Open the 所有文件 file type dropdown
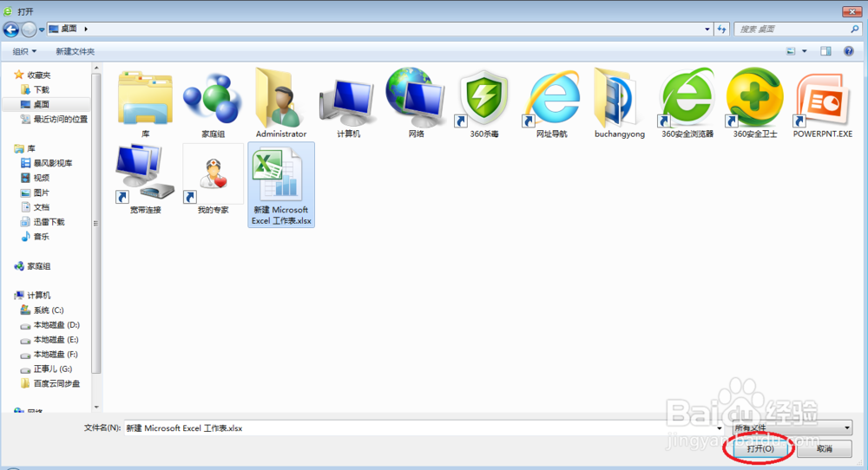The height and width of the screenshot is (470, 868). coord(792,428)
